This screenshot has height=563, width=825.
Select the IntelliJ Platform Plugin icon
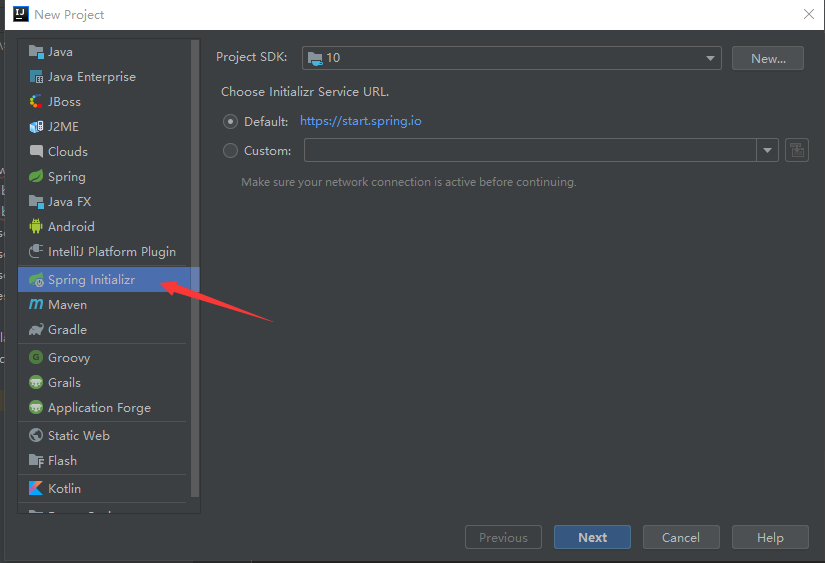click(x=36, y=252)
